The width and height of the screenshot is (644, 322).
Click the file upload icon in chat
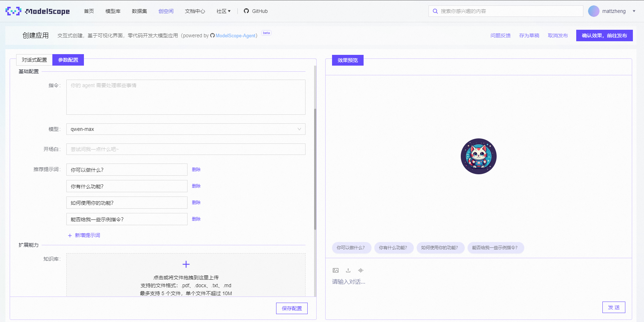click(348, 270)
